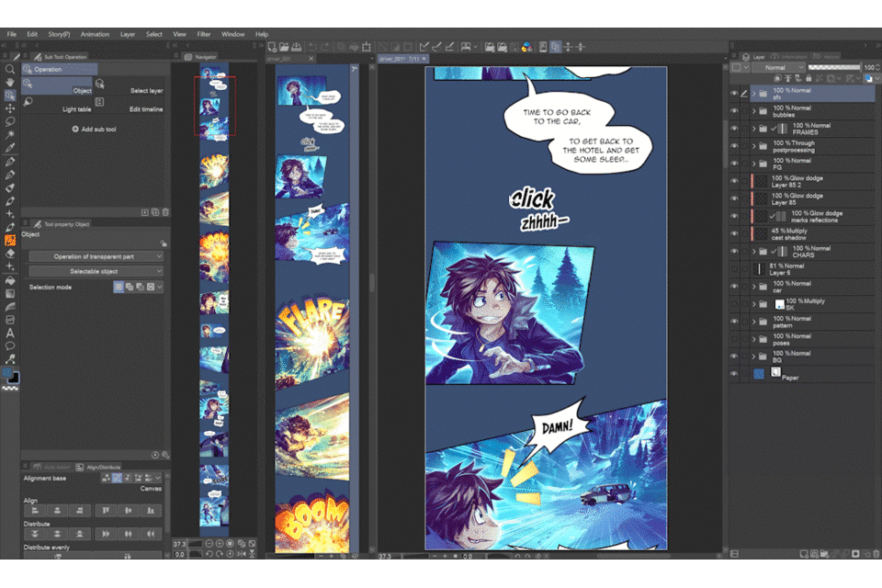Show the hidden poses layer folder

734,339
